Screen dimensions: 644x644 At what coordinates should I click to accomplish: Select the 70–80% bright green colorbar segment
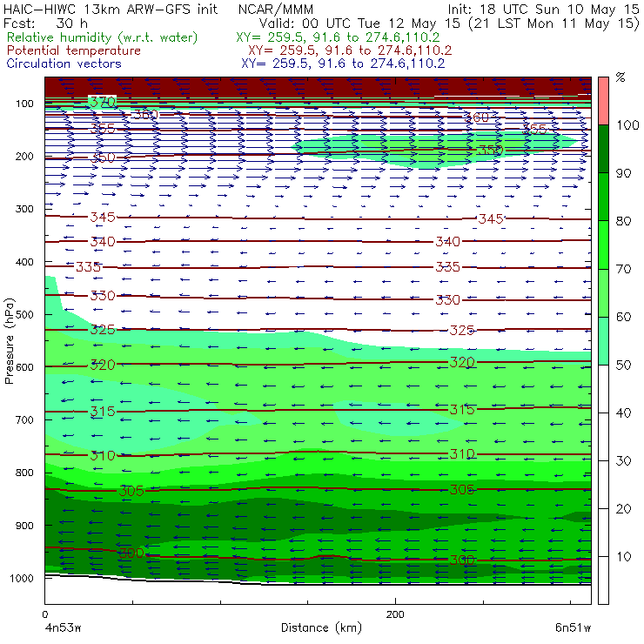(603, 245)
